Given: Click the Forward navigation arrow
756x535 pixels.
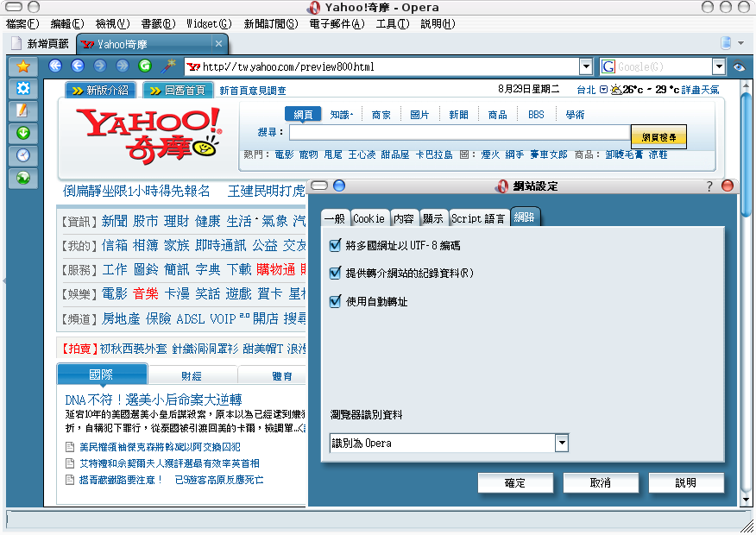Looking at the screenshot, I should (100, 66).
